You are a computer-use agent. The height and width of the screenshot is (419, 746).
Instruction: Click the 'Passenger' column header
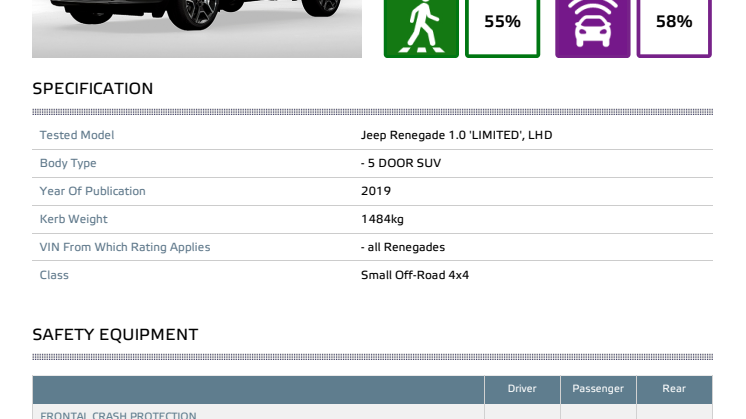[598, 389]
